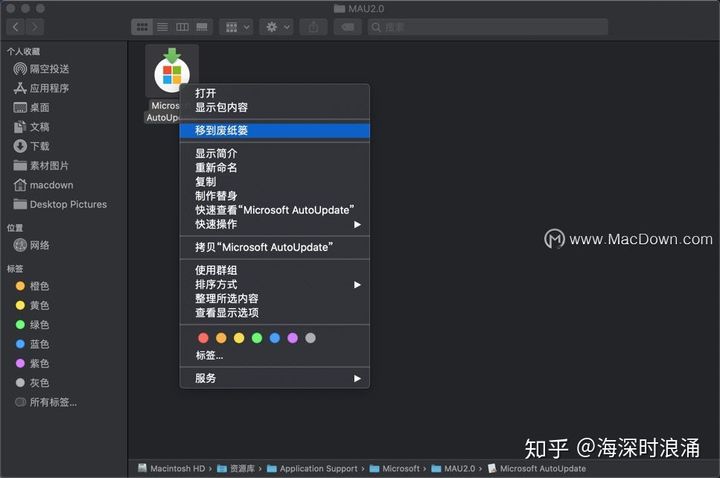The image size is (720, 478).
Task: Choose 重新命名 in the context menu
Action: point(275,168)
